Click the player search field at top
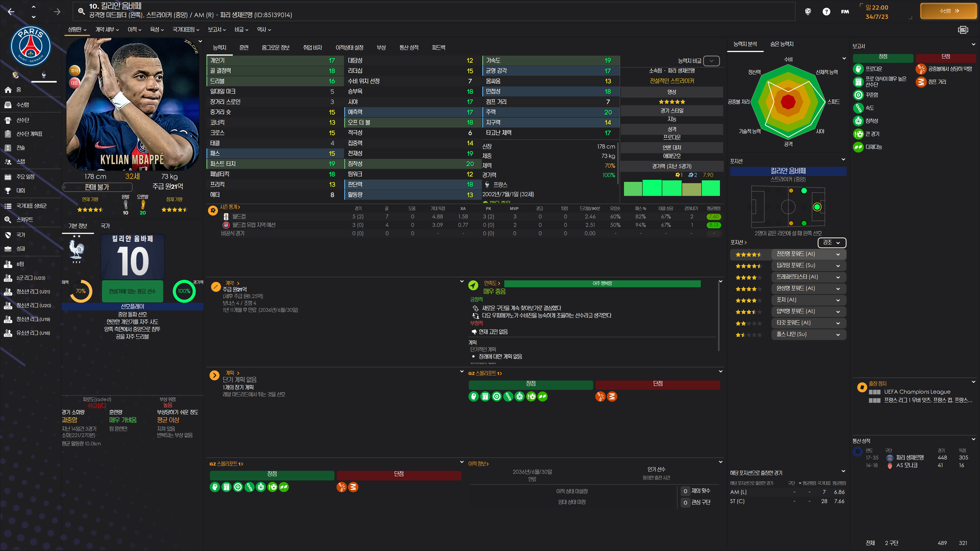The height and width of the screenshot is (551, 980). click(x=434, y=11)
